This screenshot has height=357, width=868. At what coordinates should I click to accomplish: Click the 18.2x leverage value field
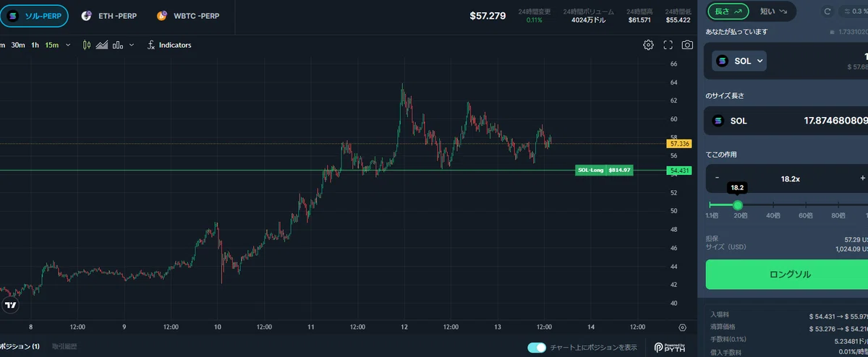[x=789, y=178]
